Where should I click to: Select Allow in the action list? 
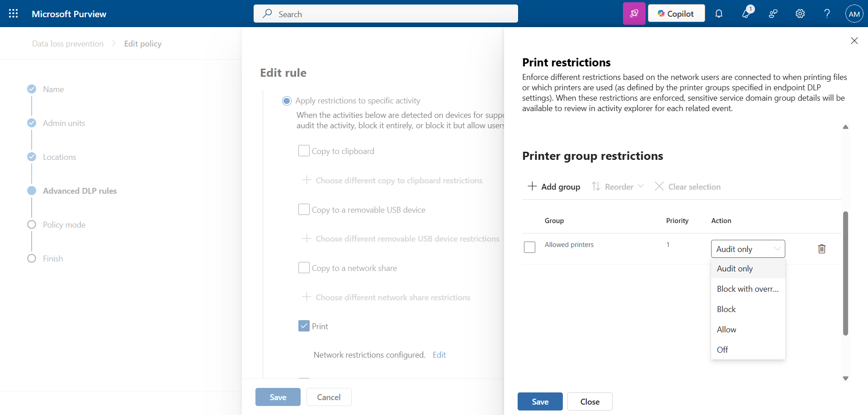pos(726,330)
